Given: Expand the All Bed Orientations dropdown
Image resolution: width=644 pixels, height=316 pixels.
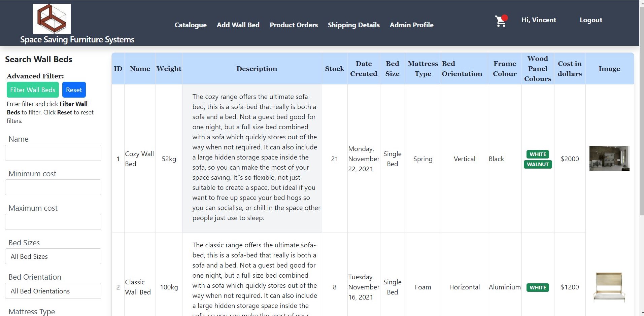Looking at the screenshot, I should click(x=53, y=291).
